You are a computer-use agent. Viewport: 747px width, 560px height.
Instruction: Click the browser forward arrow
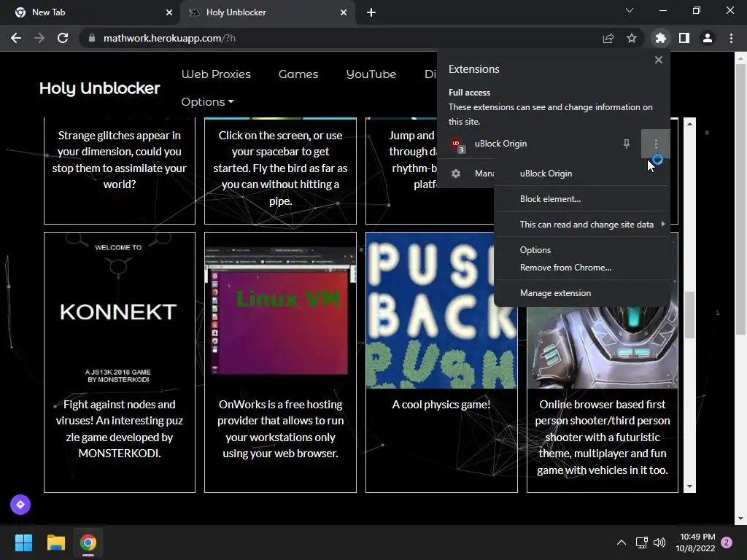[39, 38]
